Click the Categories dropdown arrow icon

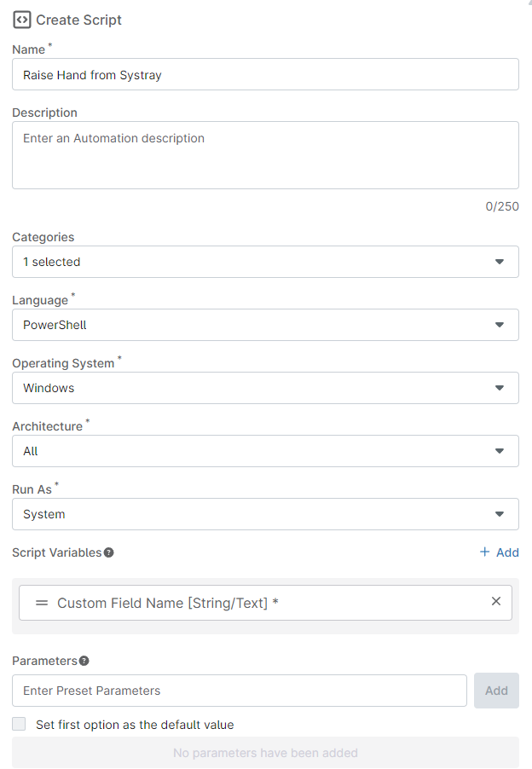500,262
